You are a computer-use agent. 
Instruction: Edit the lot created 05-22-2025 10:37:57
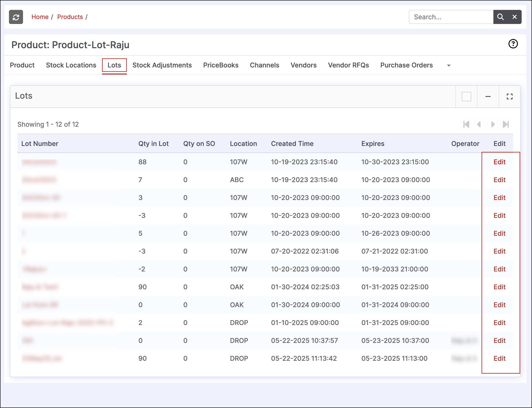[x=500, y=341]
